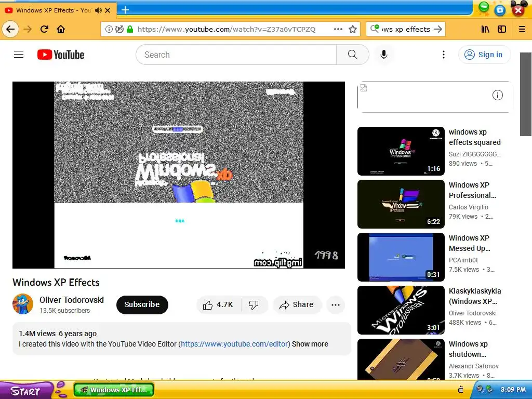532x399 pixels.
Task: Open new tab with plus button
Action: [125, 10]
